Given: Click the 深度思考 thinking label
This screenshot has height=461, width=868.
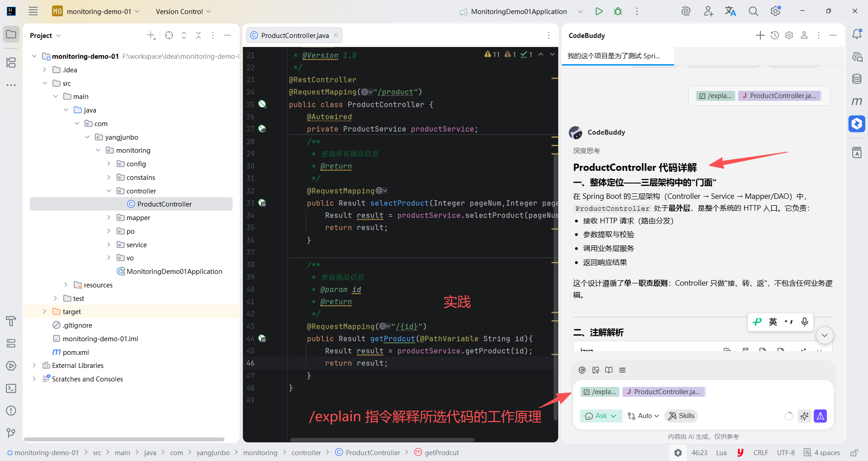Looking at the screenshot, I should click(586, 151).
